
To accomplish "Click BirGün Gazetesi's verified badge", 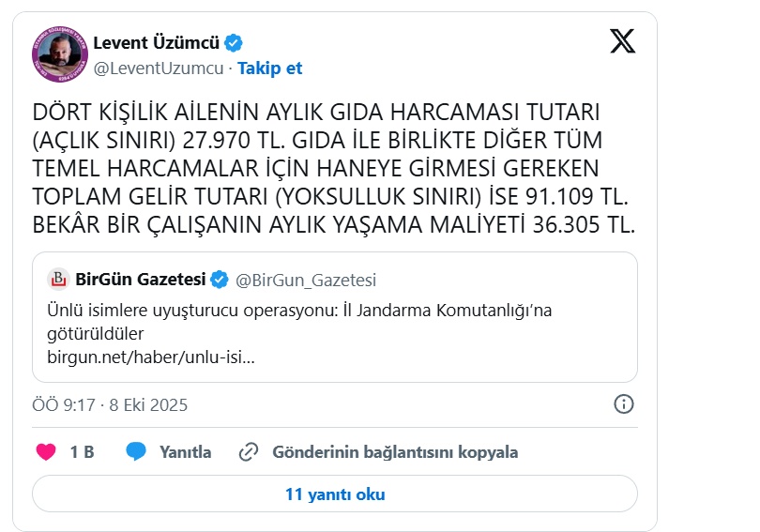I will 220,280.
